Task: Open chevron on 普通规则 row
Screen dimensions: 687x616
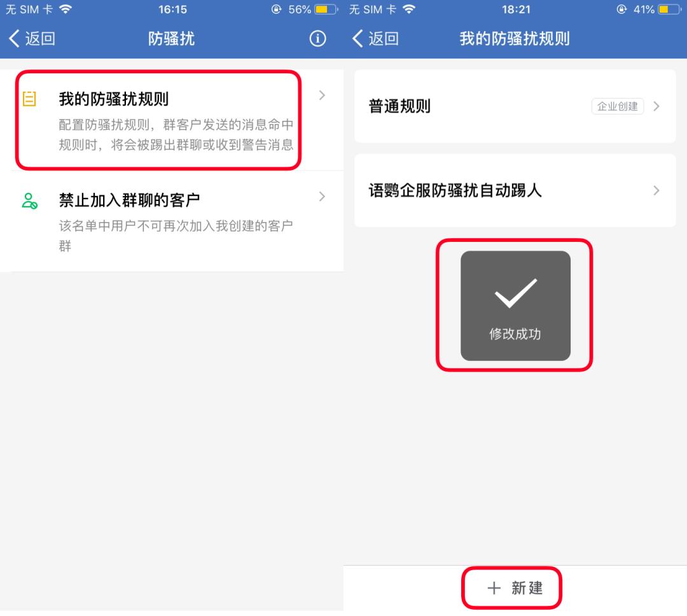Action: coord(656,106)
